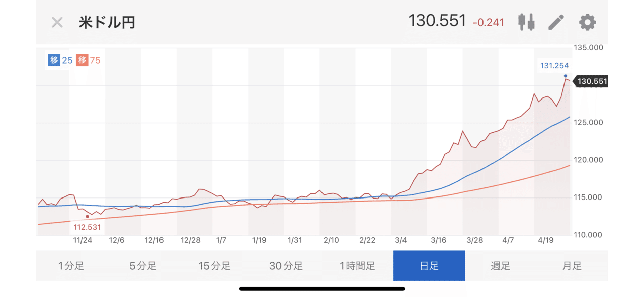Select the 月足 timeframe tab
This screenshot has width=644, height=297.
click(572, 266)
